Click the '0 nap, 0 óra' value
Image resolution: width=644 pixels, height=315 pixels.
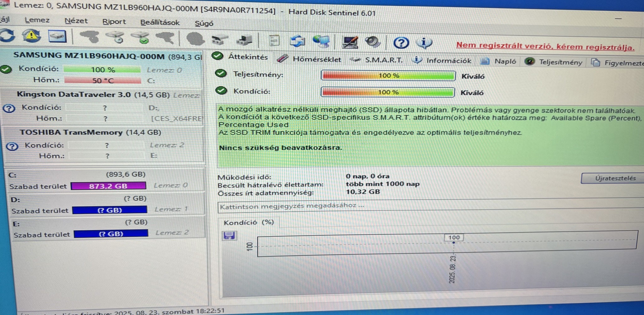click(368, 176)
